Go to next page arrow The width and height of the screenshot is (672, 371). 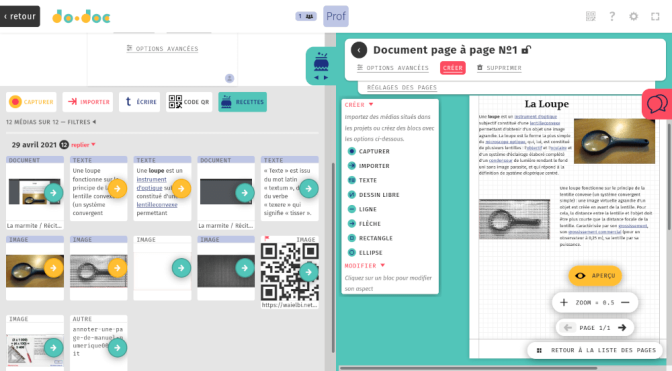(622, 328)
